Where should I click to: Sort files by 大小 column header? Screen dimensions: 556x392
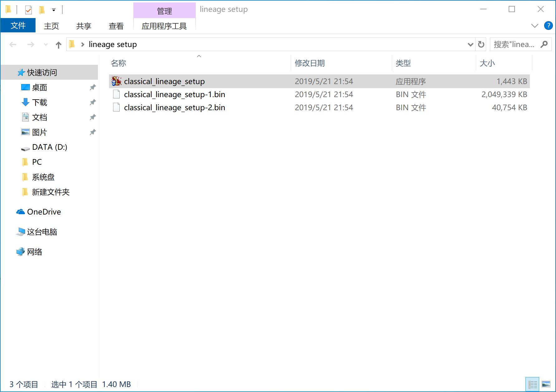[x=487, y=63]
